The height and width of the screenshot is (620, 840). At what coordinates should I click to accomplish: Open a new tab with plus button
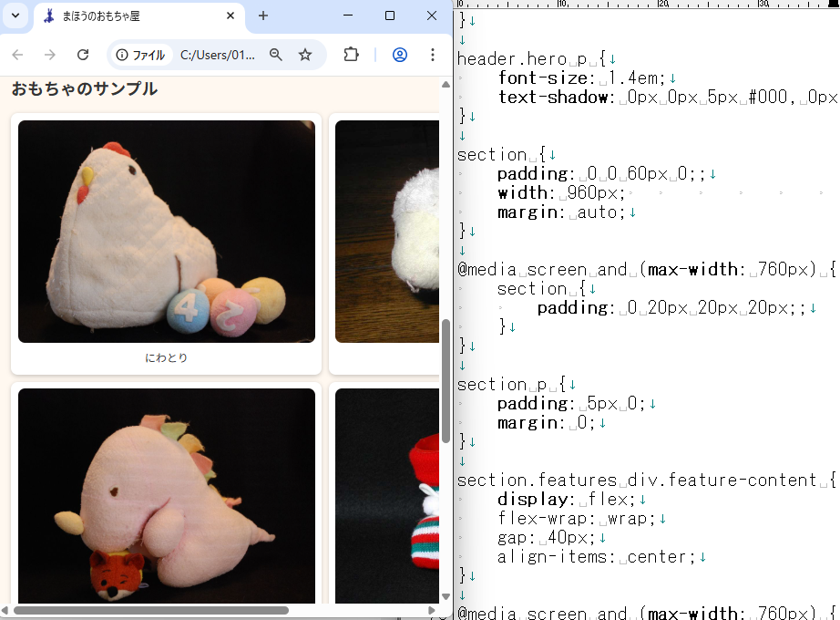click(x=263, y=16)
